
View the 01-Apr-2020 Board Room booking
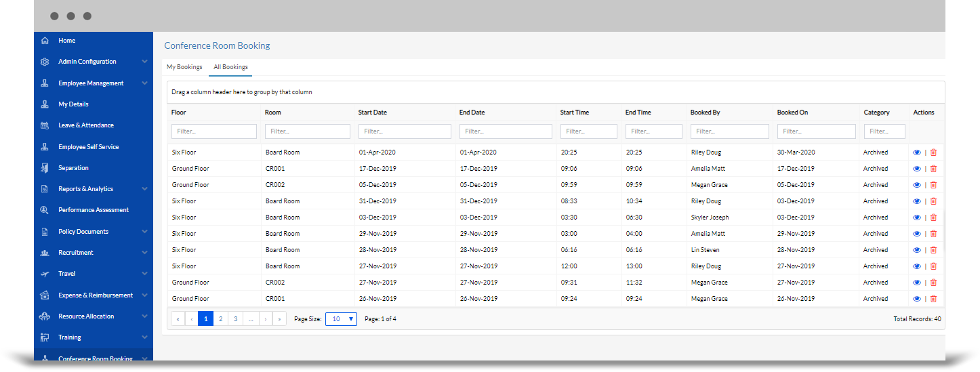tap(917, 152)
